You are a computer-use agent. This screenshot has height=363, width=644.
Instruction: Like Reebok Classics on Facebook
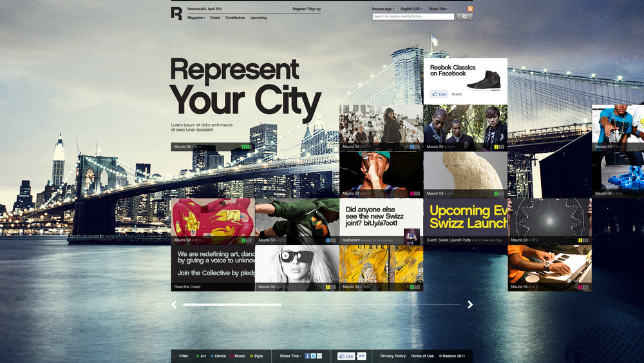pyautogui.click(x=439, y=94)
